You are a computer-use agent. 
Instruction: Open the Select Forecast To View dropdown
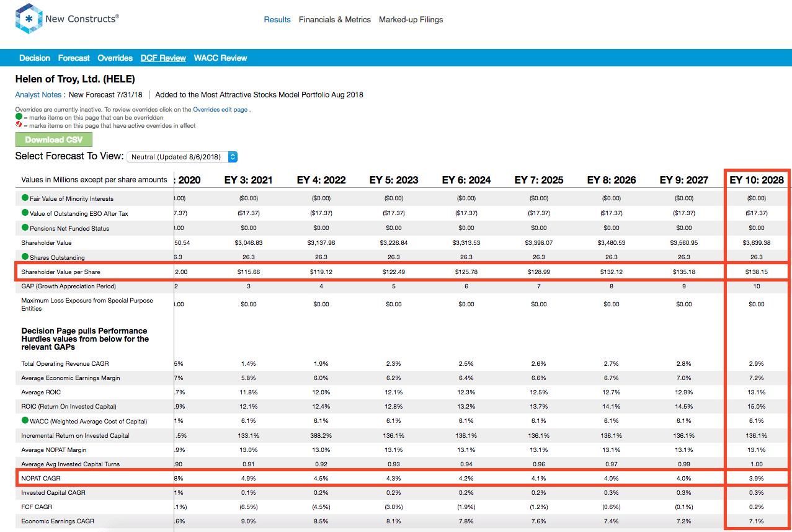182,157
